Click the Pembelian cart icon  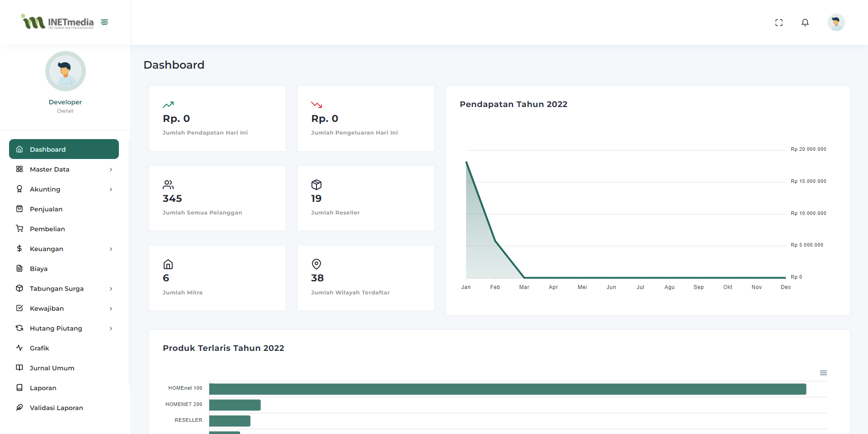point(19,229)
